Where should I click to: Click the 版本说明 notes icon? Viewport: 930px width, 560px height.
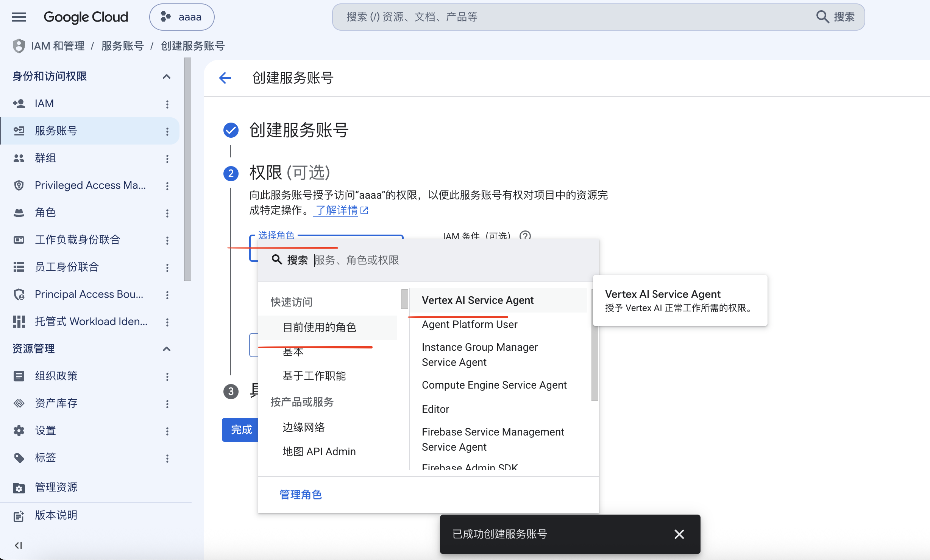[x=19, y=516]
